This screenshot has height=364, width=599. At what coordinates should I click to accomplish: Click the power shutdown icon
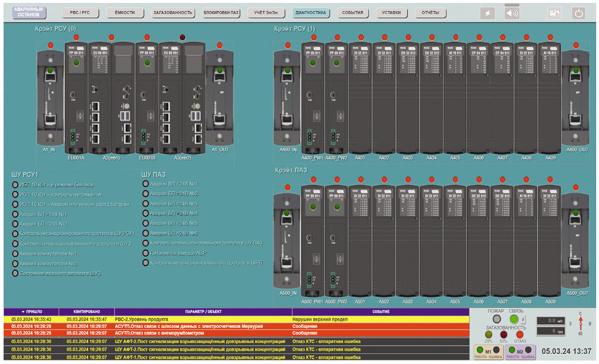[x=580, y=12]
